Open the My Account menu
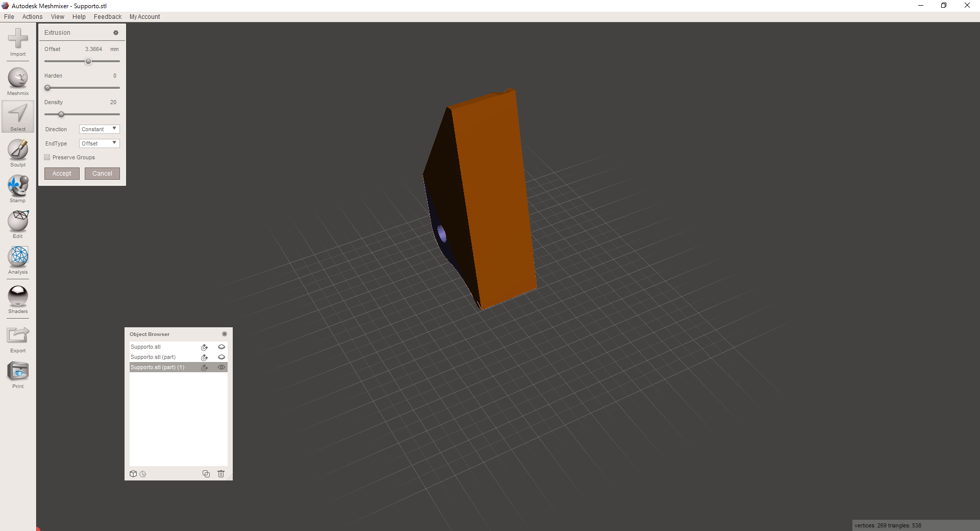 tap(144, 17)
